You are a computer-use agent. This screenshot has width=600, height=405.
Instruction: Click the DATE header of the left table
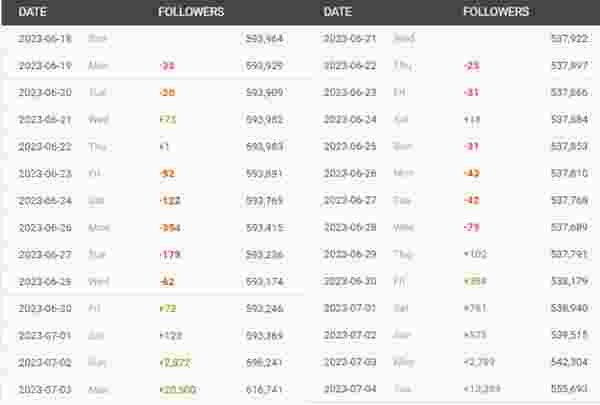pyautogui.click(x=33, y=12)
